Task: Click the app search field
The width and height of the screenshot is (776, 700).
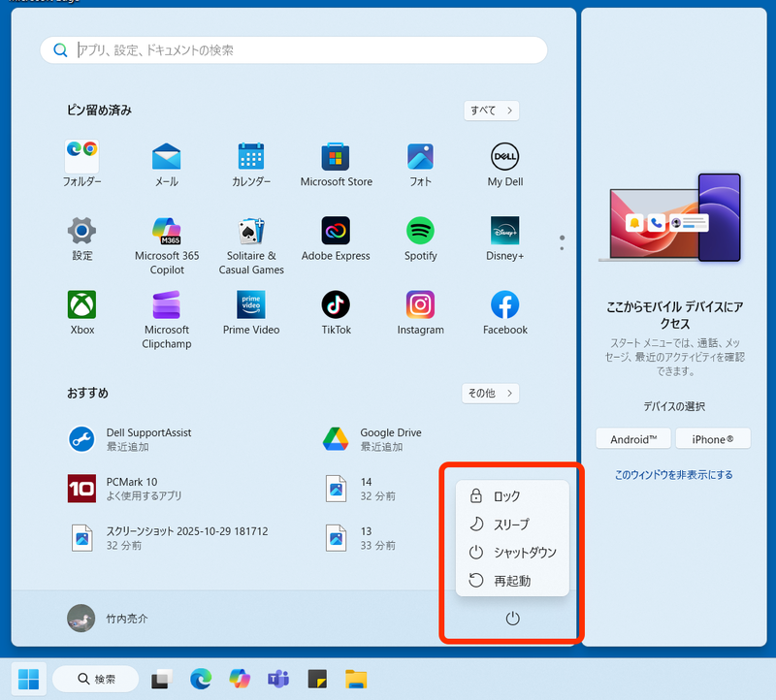Action: (293, 49)
